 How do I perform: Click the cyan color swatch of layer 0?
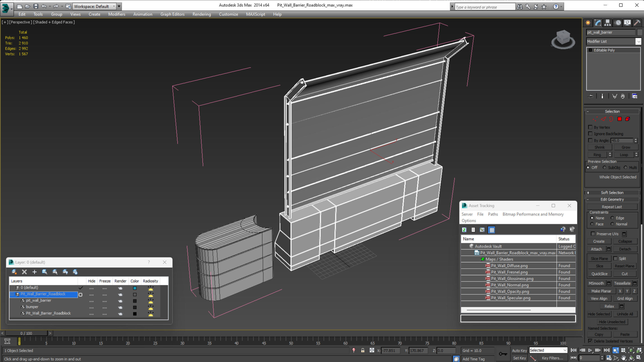coord(135,288)
